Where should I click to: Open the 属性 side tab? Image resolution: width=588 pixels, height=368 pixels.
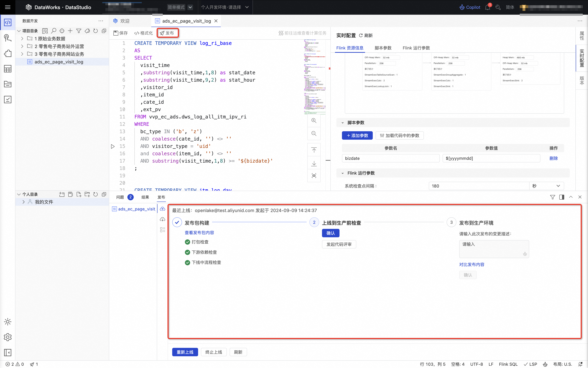(582, 36)
